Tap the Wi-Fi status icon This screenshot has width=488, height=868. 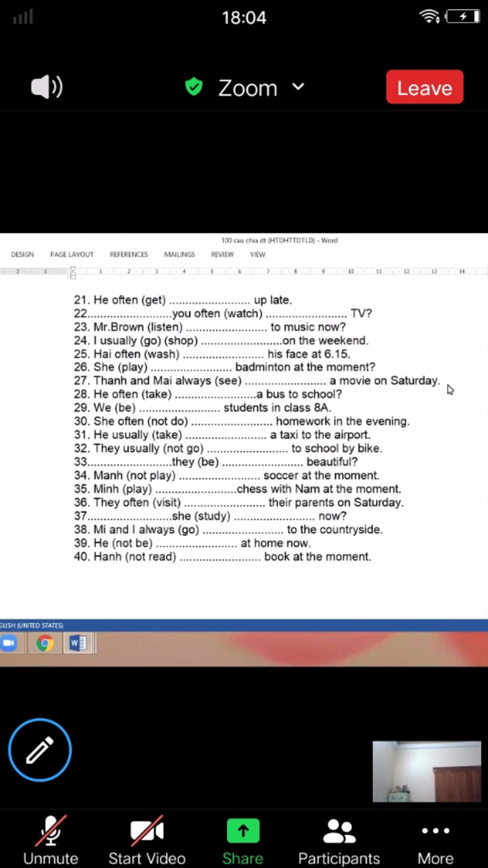pyautogui.click(x=429, y=17)
